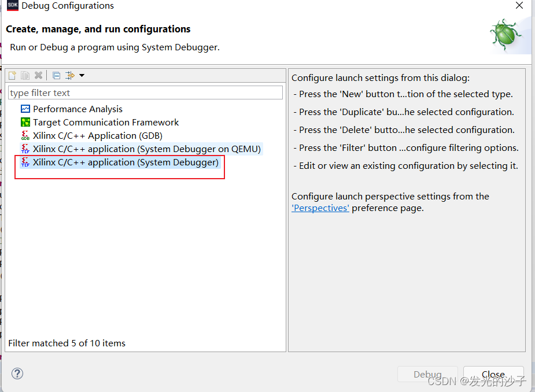The image size is (535, 392).
Task: Click 'Run or Debug a program' description text
Action: (115, 47)
